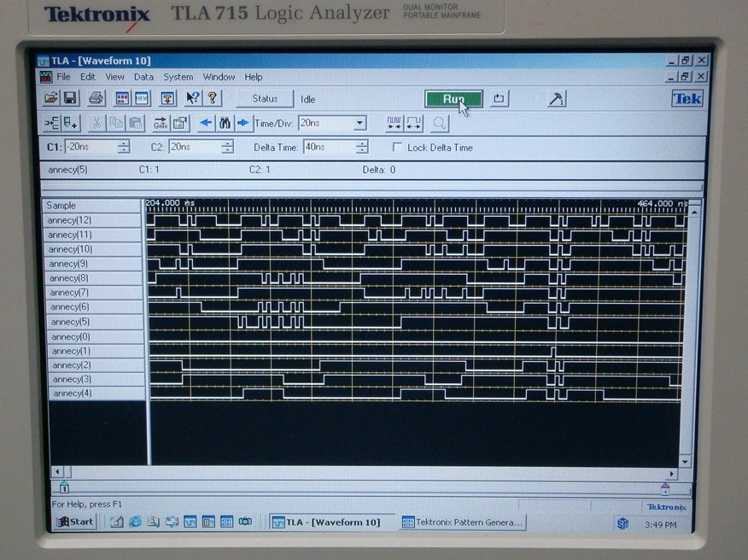This screenshot has width=748, height=560.
Task: Click the waveform vertical scrollbar up arrow
Action: (695, 213)
